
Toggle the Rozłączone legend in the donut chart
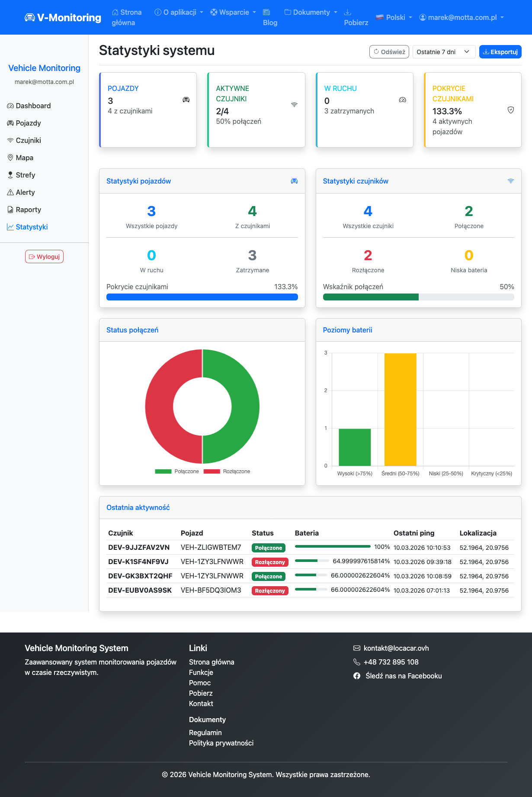point(227,471)
